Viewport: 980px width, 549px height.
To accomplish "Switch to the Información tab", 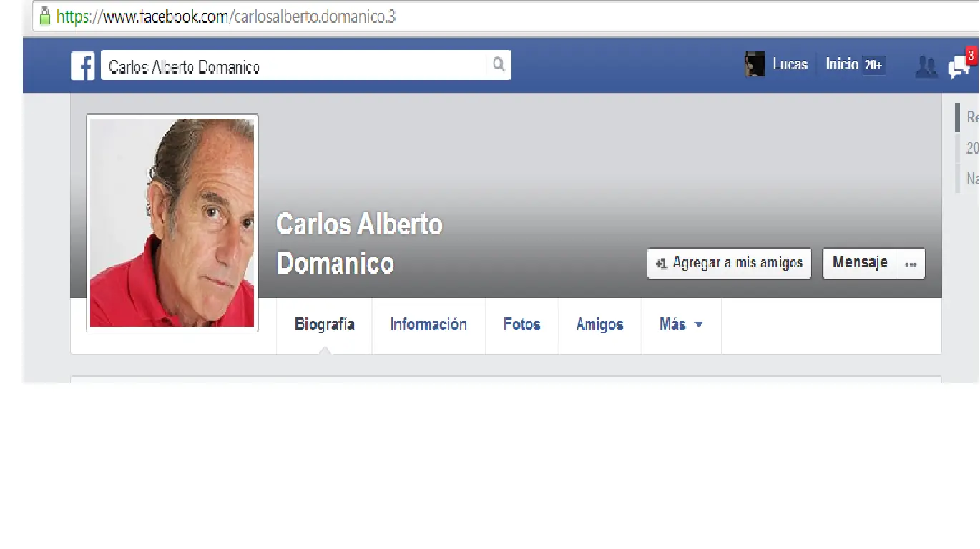I will click(x=428, y=325).
